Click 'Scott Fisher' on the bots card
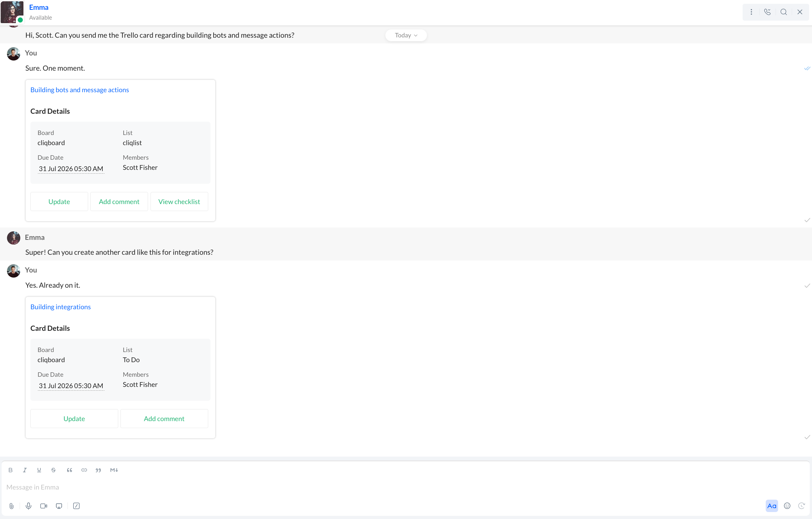 point(140,168)
